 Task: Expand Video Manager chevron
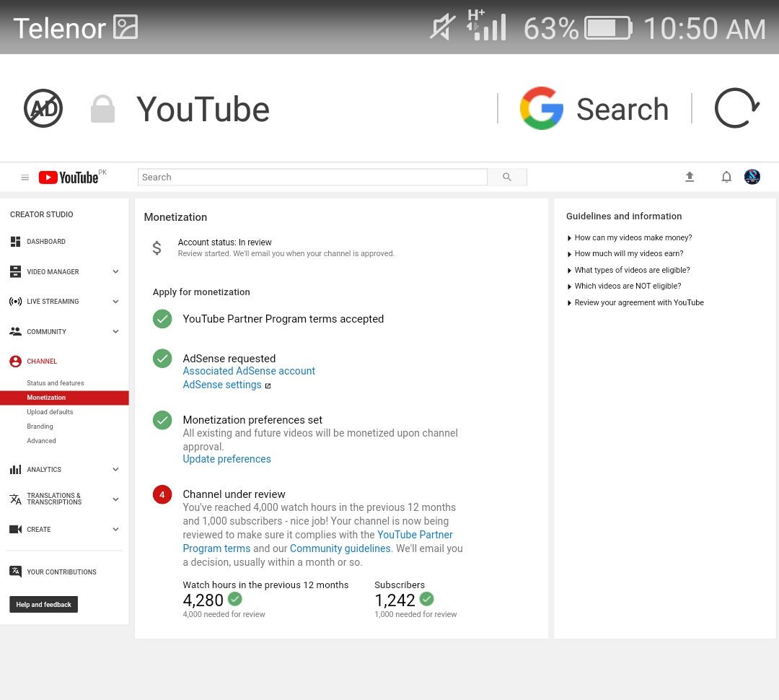coord(115,271)
